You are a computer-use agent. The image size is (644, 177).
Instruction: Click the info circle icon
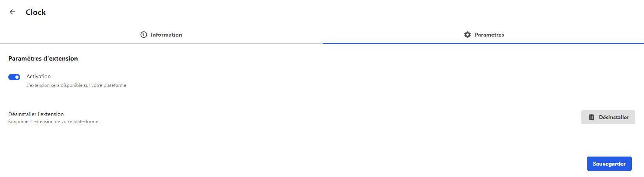tap(144, 35)
